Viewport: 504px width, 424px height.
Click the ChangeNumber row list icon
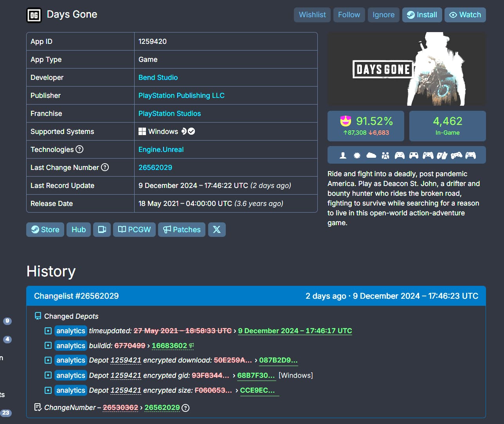(38, 408)
